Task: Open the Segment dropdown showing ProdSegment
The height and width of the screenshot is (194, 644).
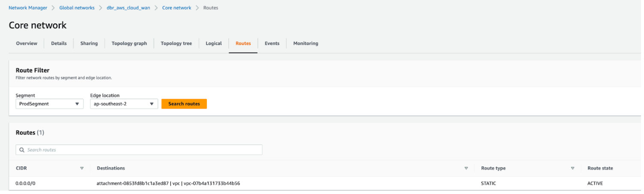Action: point(49,104)
